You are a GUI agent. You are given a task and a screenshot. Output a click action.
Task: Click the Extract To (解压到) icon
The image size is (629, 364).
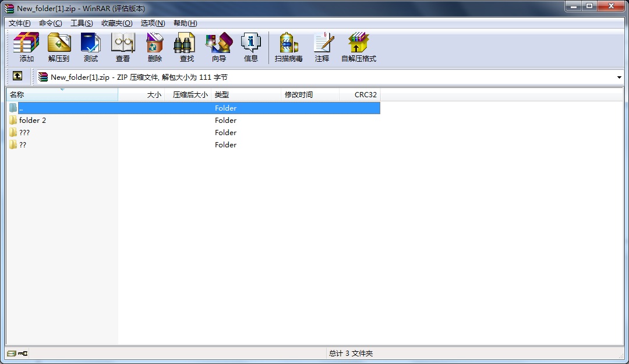click(x=59, y=47)
